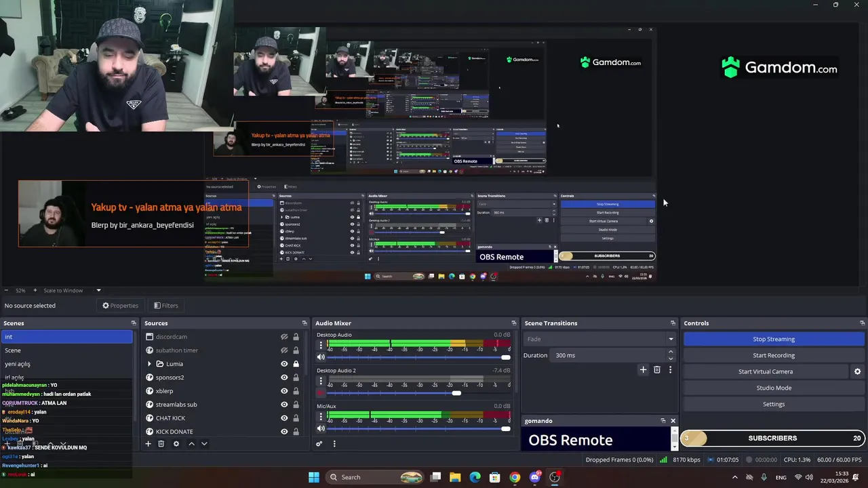The height and width of the screenshot is (488, 868).
Task: Undock the Scenes panel
Action: tap(134, 323)
